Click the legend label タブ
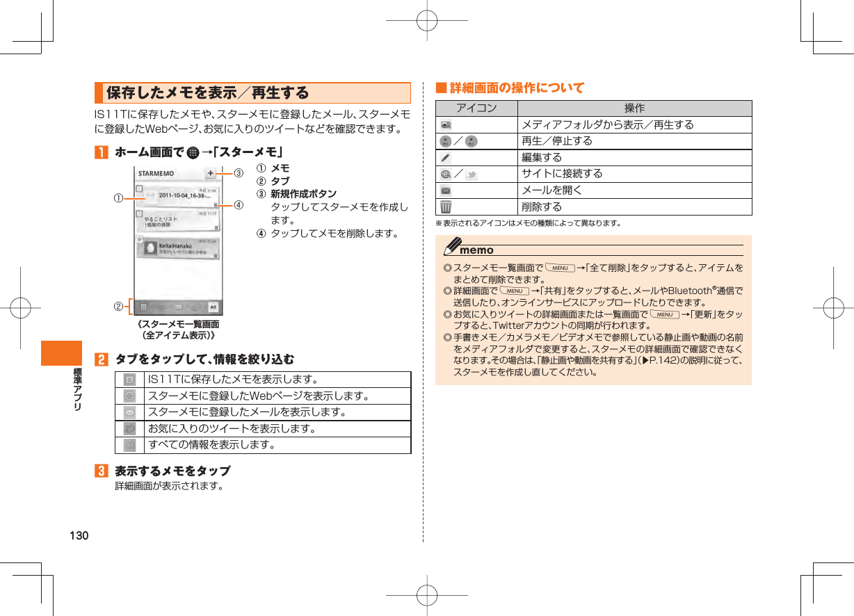This screenshot has height=616, width=854. (x=280, y=181)
